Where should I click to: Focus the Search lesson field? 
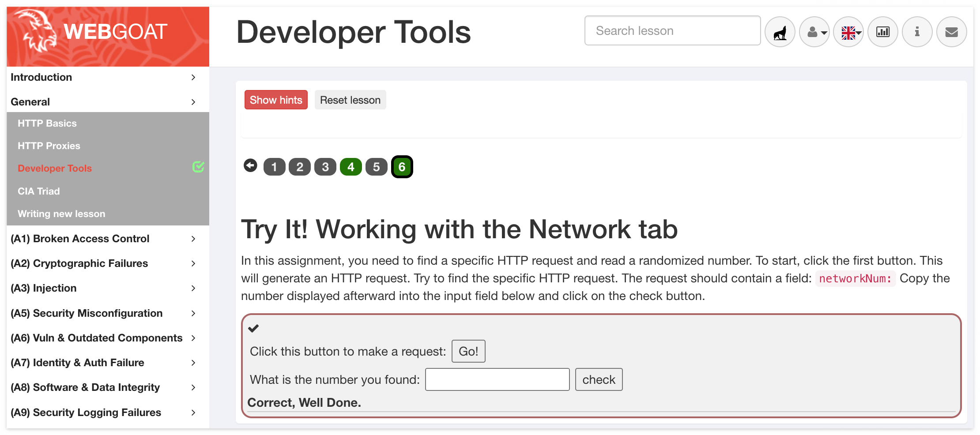(x=673, y=30)
